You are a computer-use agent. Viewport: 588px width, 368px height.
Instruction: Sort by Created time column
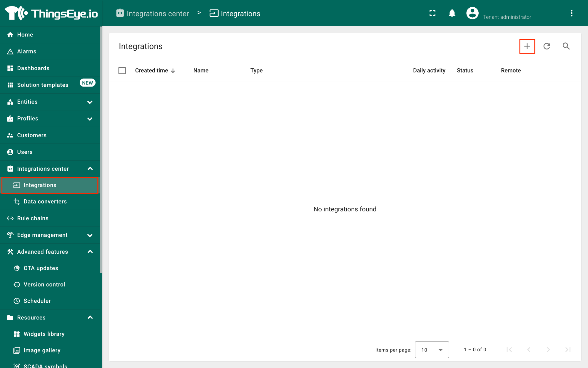point(155,70)
